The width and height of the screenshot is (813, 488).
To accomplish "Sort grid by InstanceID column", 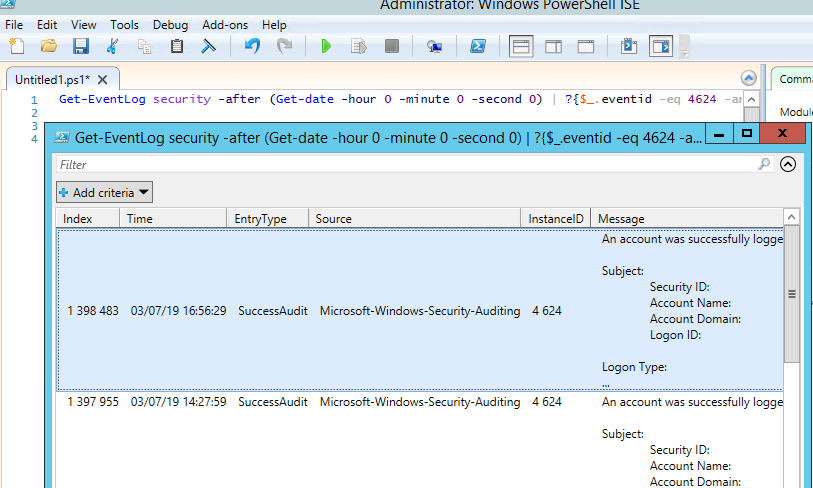I will coord(555,218).
